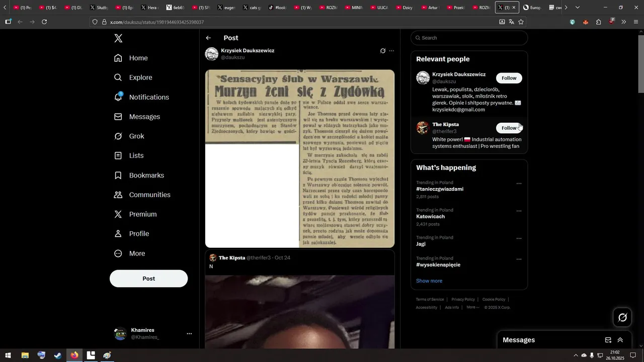
Task: Go back with the post back arrow
Action: click(208, 38)
